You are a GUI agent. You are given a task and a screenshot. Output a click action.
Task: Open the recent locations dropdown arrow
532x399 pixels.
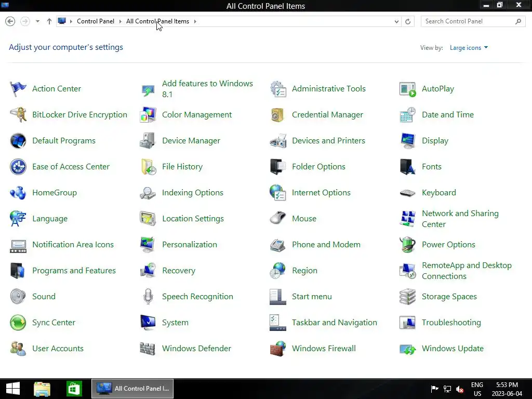click(x=37, y=21)
